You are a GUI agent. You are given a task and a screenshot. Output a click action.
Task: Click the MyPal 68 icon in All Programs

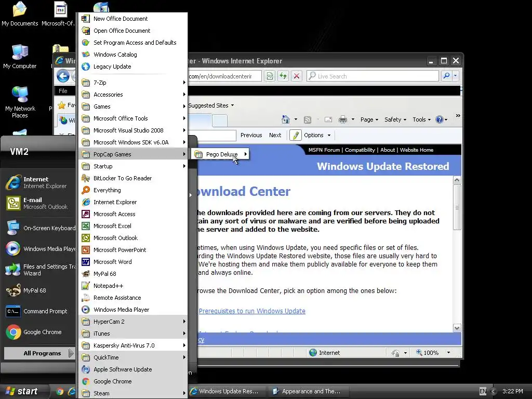point(86,274)
